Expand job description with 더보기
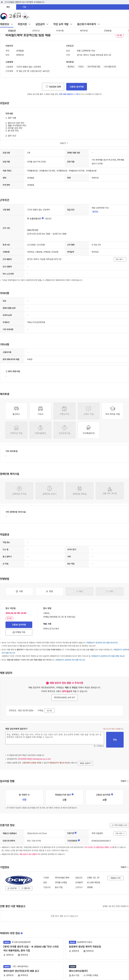129x980 pixels. (64, 143)
